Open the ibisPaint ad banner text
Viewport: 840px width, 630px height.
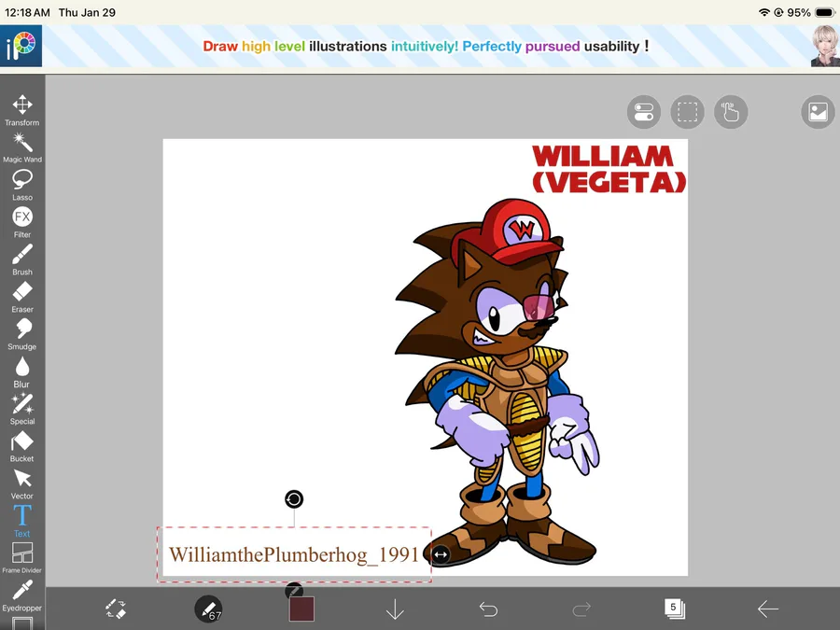click(x=426, y=47)
